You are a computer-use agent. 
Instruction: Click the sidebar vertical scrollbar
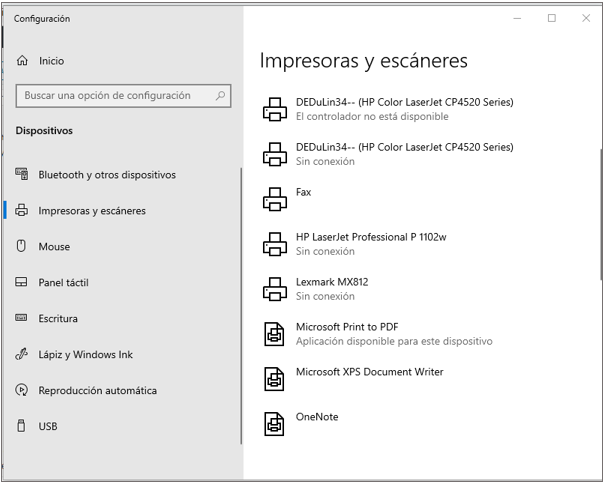tap(242, 306)
